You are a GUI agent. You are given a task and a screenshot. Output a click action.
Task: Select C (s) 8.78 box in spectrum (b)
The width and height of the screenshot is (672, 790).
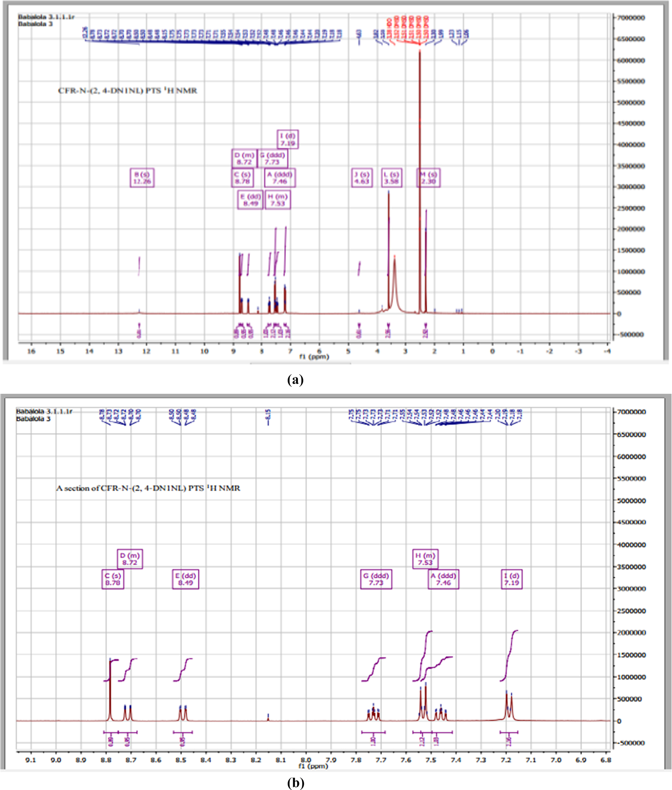pos(113,580)
